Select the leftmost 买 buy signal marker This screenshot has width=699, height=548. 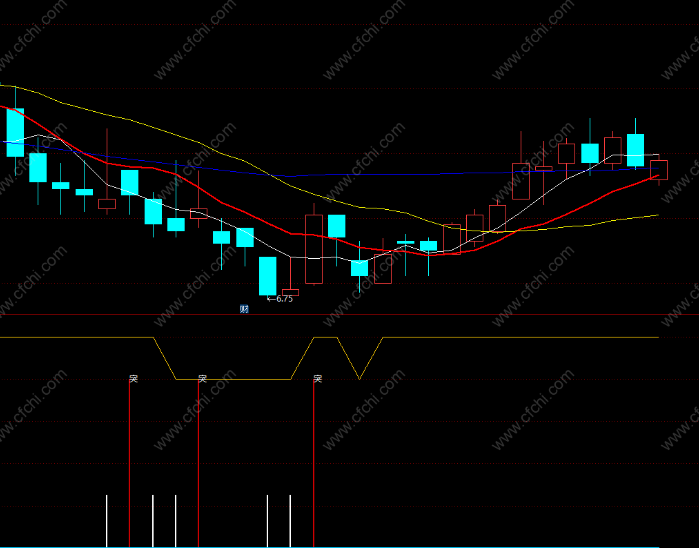(x=133, y=379)
